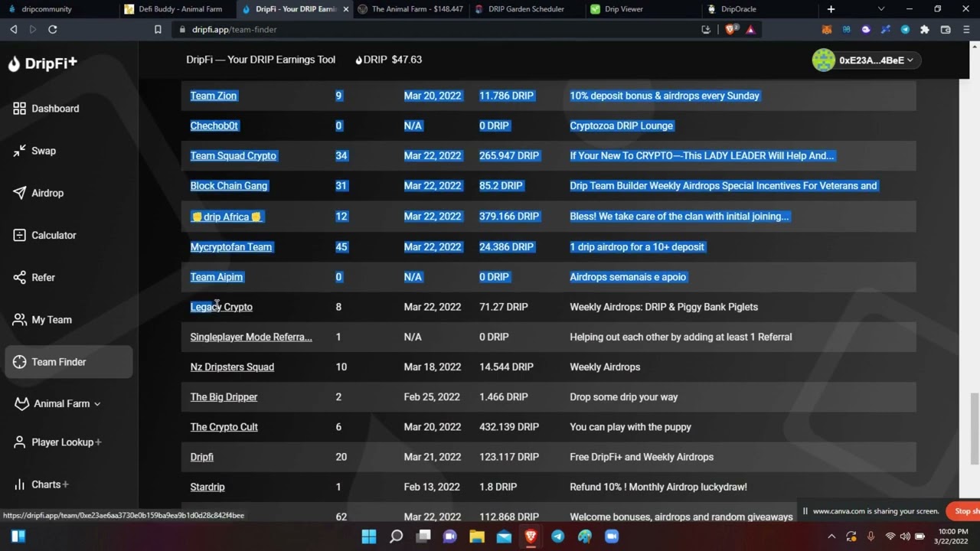Switch to the DripOracle tab
This screenshot has width=980, height=551.
pos(759,9)
